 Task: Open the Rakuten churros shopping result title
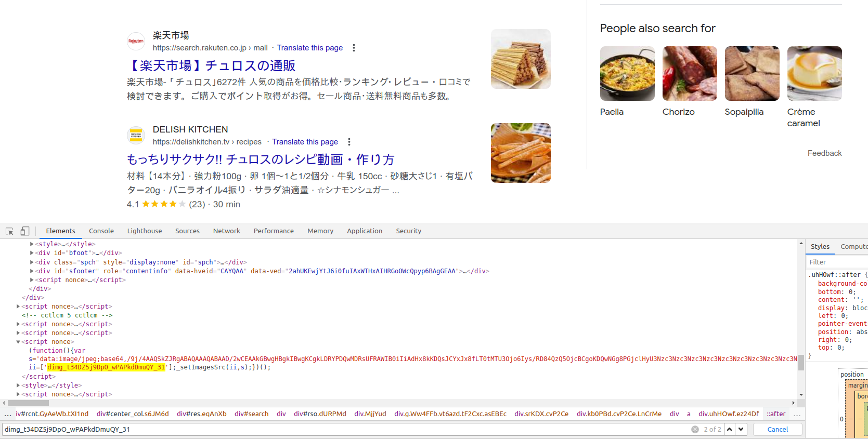click(211, 65)
